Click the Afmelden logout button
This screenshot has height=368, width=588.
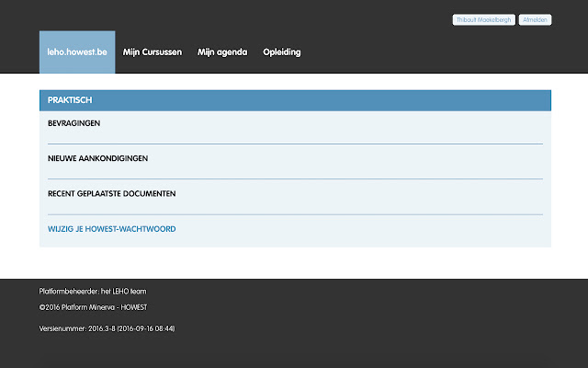(535, 20)
